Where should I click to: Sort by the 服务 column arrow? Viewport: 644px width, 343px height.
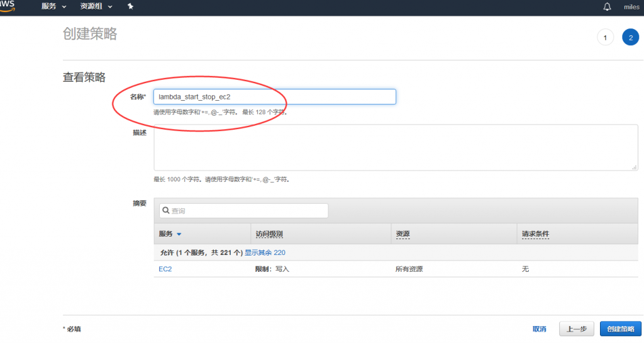179,234
